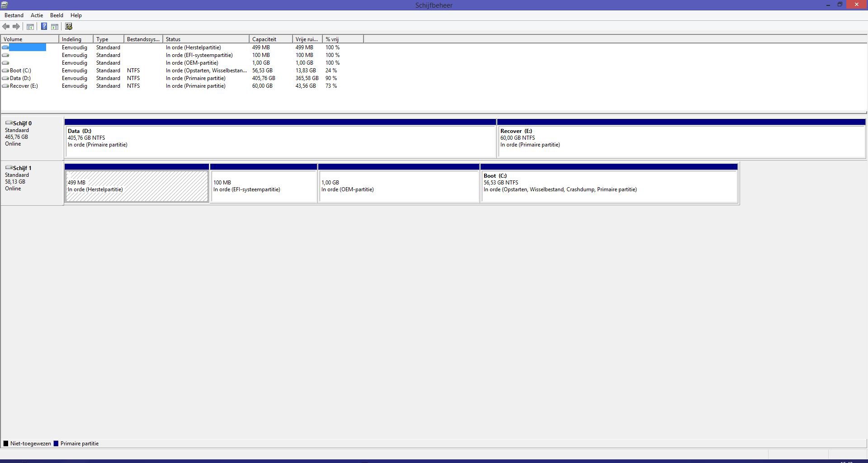Click the Forward arrow toolbar icon
This screenshot has width=868, height=463.
tap(16, 27)
